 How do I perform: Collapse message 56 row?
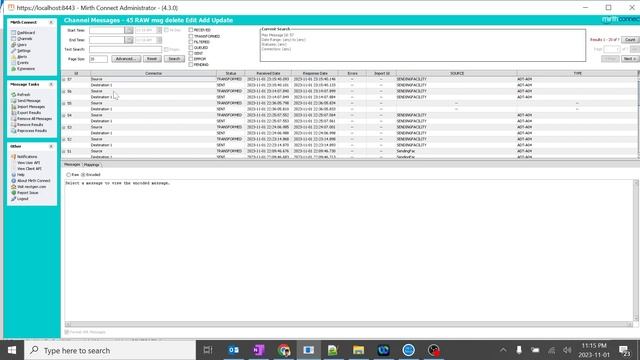pyautogui.click(x=64, y=91)
